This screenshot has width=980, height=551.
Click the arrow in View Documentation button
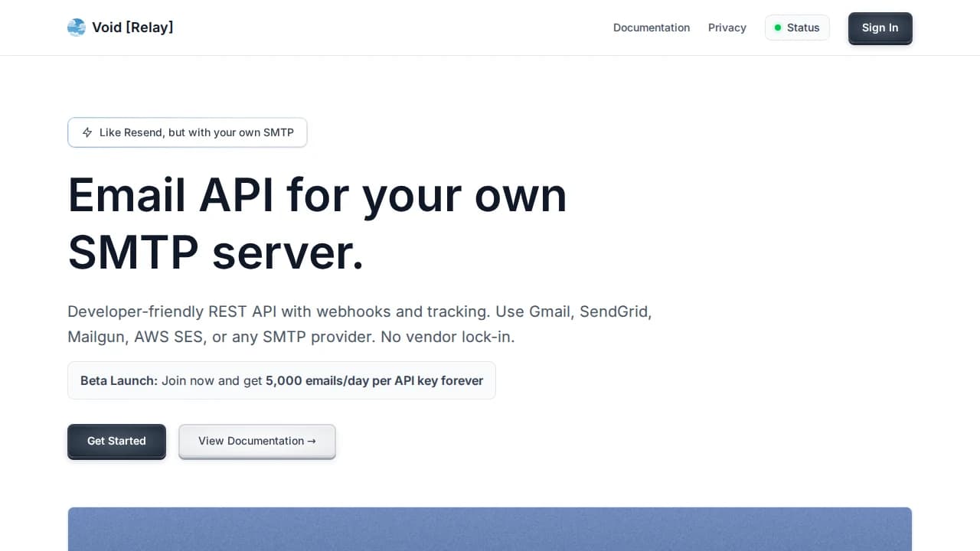312,441
